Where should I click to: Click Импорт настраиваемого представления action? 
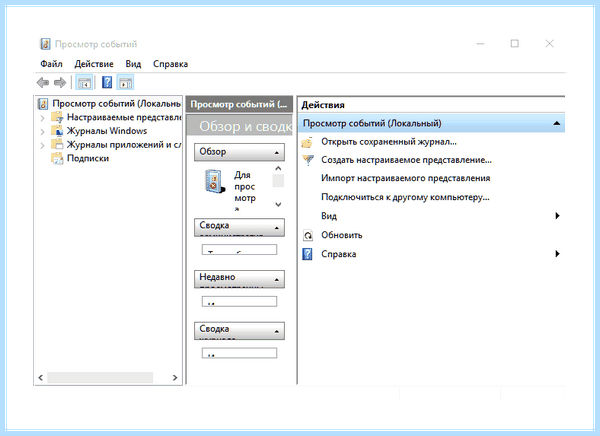(x=406, y=178)
